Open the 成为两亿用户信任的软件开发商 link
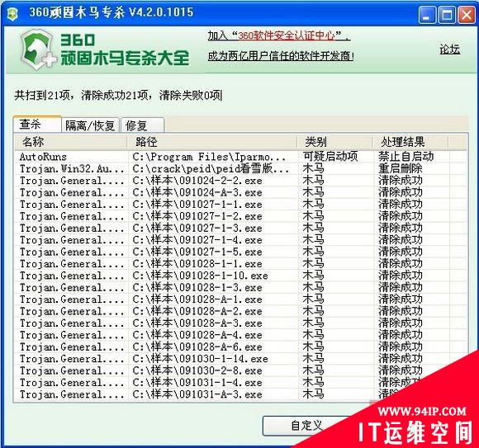Viewport: 479px width, 448px height. (x=281, y=56)
